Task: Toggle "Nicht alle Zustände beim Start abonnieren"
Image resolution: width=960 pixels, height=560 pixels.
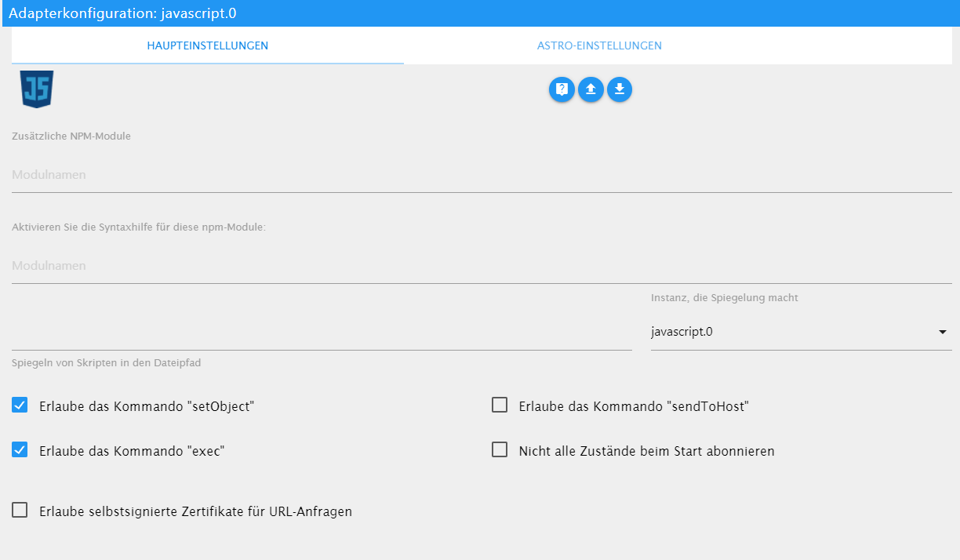Action: [x=500, y=450]
